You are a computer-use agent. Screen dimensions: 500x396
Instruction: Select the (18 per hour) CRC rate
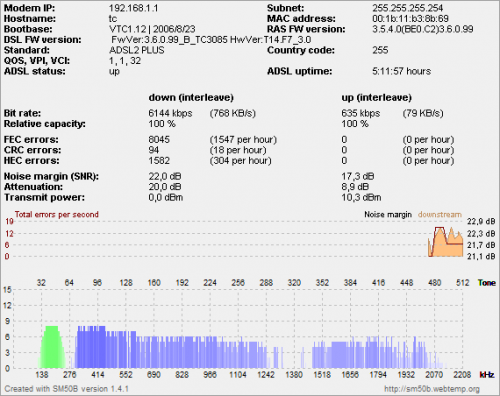point(238,150)
